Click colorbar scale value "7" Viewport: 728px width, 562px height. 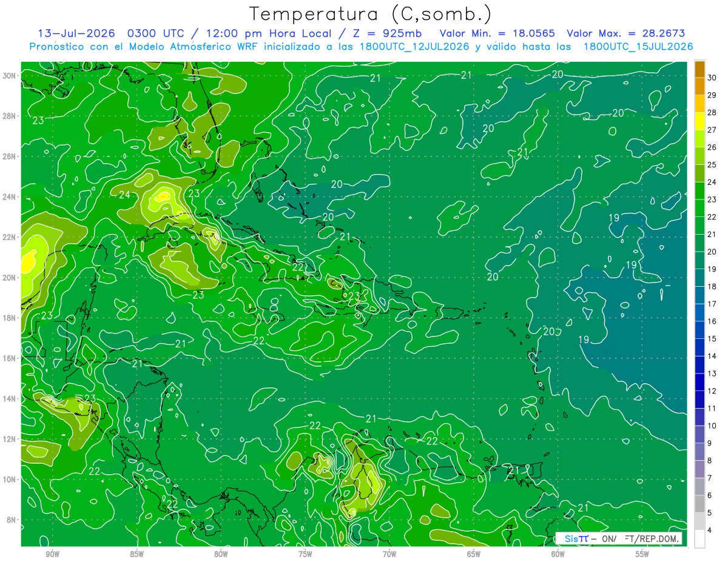pyautogui.click(x=710, y=478)
